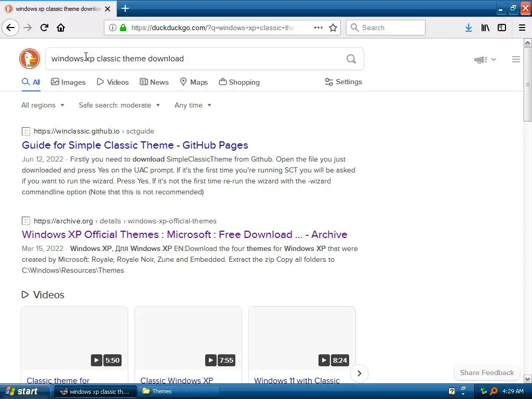This screenshot has height=399, width=532.
Task: Show site information icon in address bar
Action: 113,28
